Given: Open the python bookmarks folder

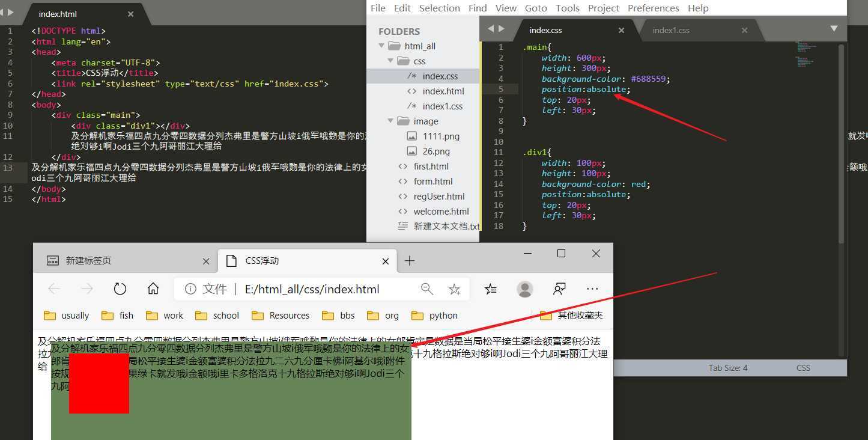Looking at the screenshot, I should click(x=435, y=316).
